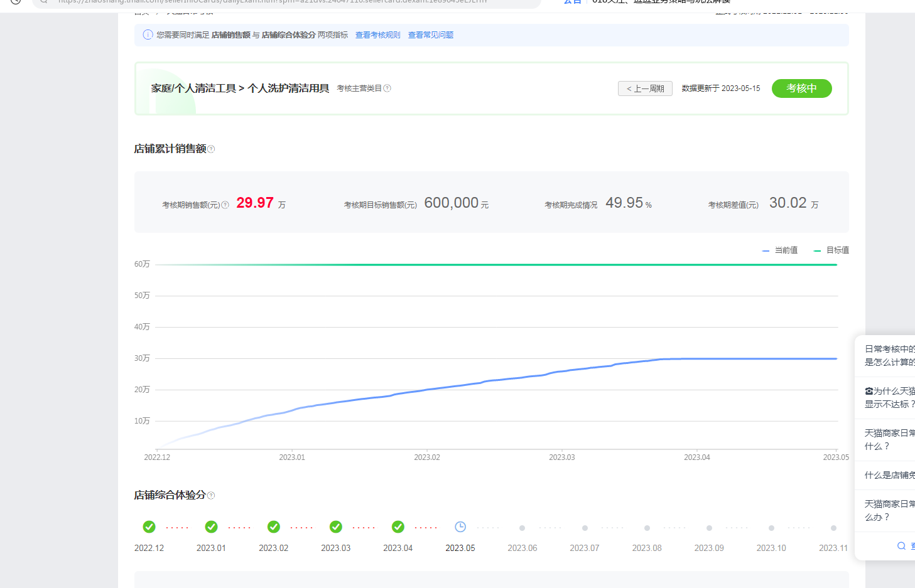Image resolution: width=915 pixels, height=588 pixels.
Task: Click the 2023.01 label on the chart x-axis
Action: pyautogui.click(x=292, y=457)
